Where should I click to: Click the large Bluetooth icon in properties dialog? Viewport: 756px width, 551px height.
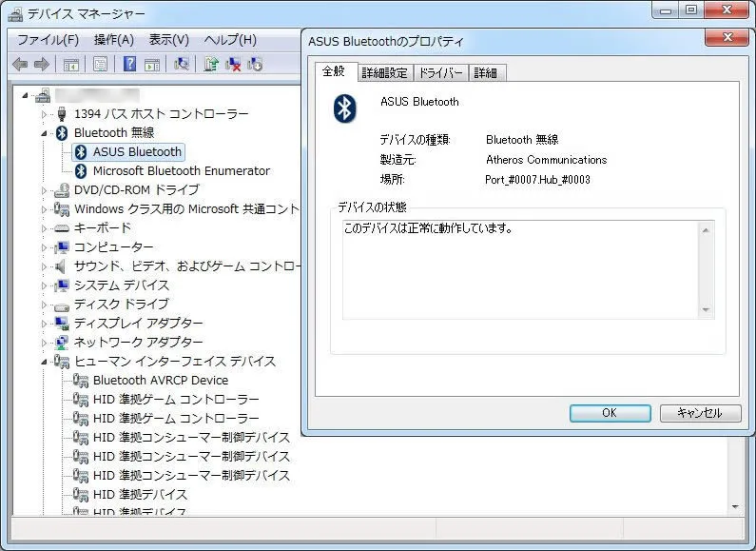345,108
